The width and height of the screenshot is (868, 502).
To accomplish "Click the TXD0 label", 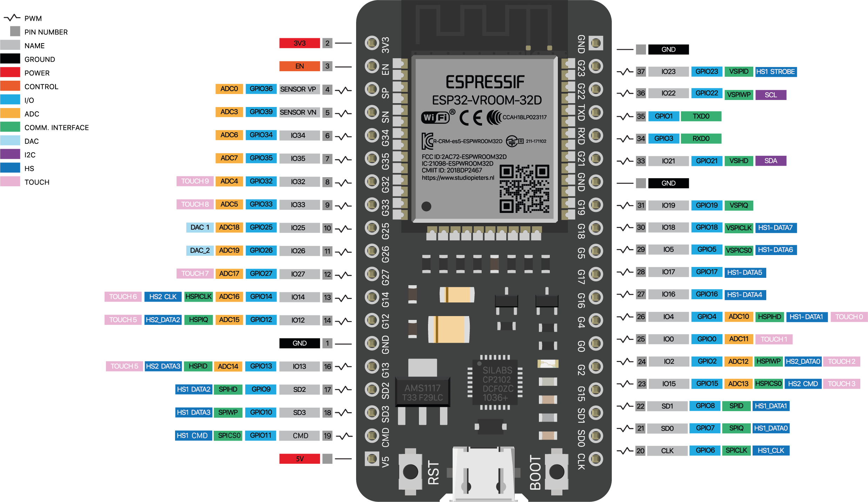I will point(701,116).
